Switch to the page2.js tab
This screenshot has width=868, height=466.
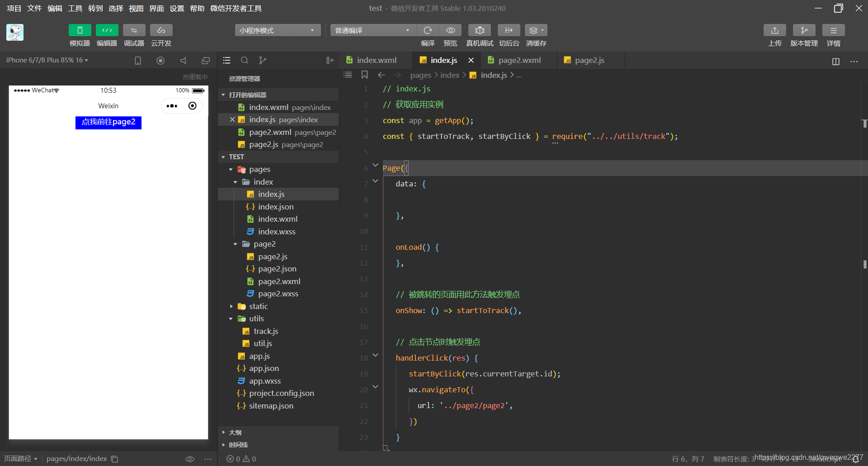point(589,60)
